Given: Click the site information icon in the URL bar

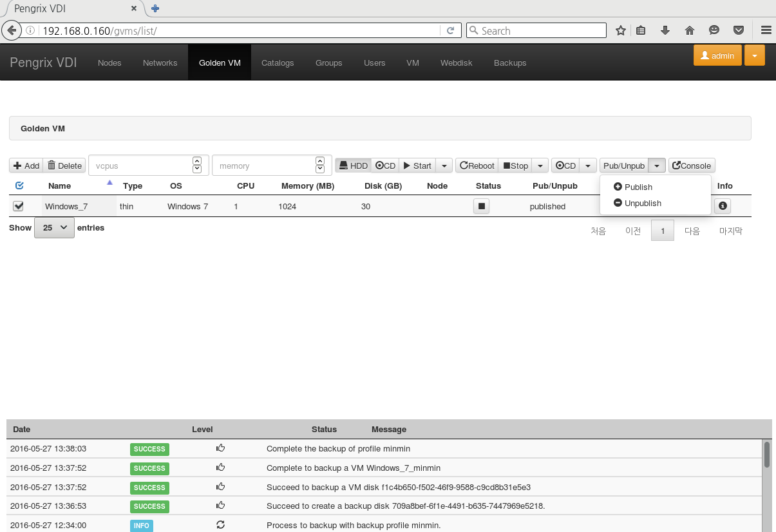Looking at the screenshot, I should (30, 30).
